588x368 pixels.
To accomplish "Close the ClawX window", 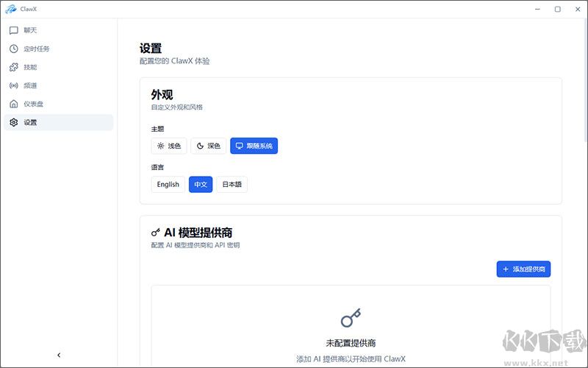I will point(578,9).
